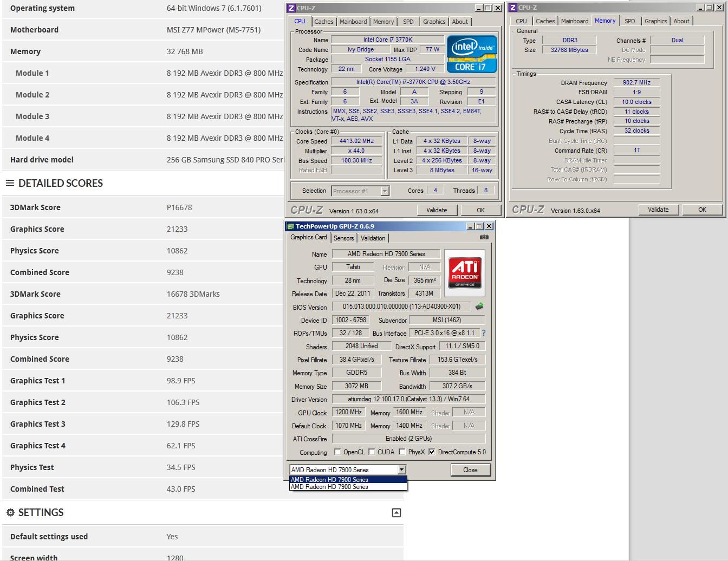Click OK button in left CPU-Z window
Viewport: 728px width, 561px height.
[x=480, y=210]
